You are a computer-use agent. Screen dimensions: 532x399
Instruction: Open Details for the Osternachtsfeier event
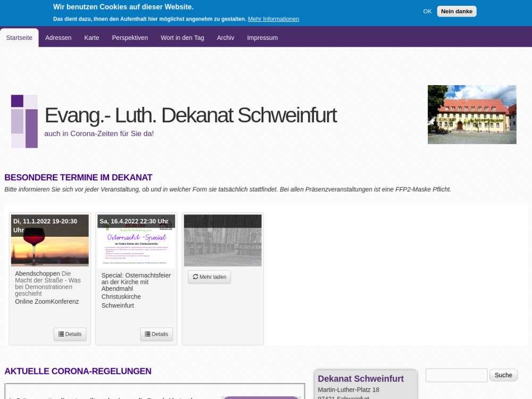point(156,334)
